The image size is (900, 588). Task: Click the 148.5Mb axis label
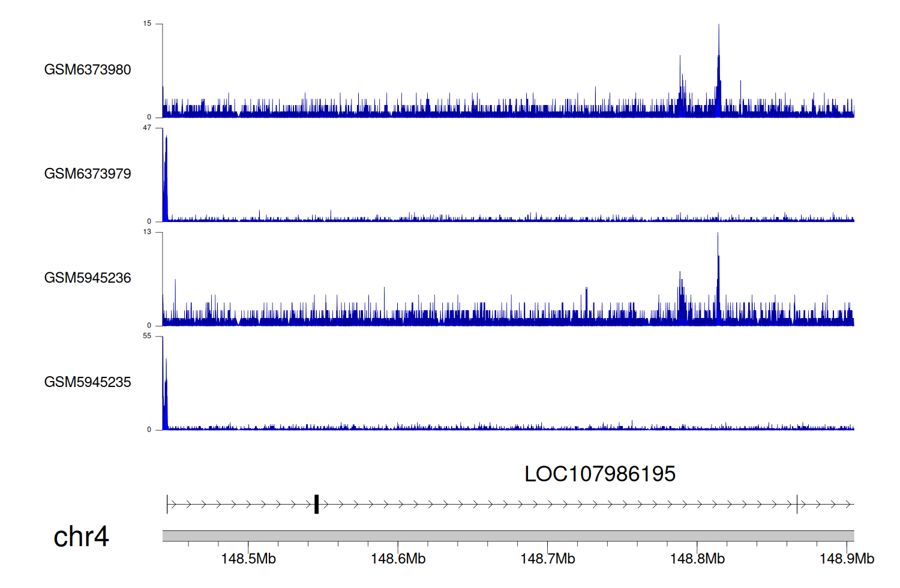pos(248,559)
